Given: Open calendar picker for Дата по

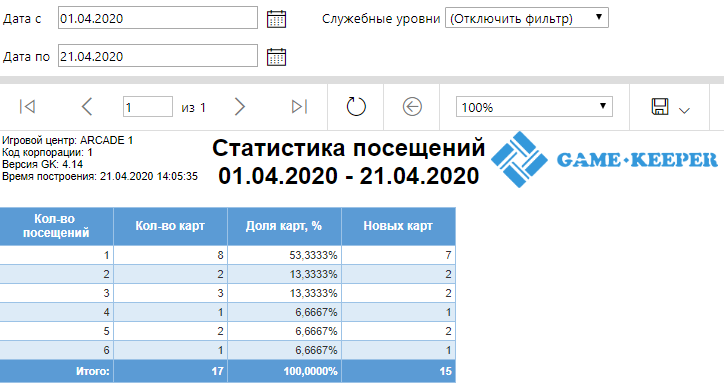Looking at the screenshot, I should click(x=277, y=57).
